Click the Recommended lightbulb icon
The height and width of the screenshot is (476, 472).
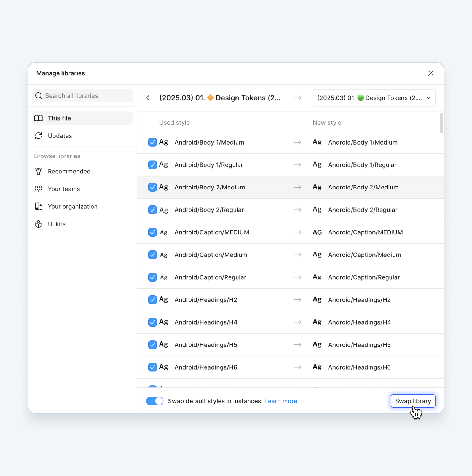39,171
